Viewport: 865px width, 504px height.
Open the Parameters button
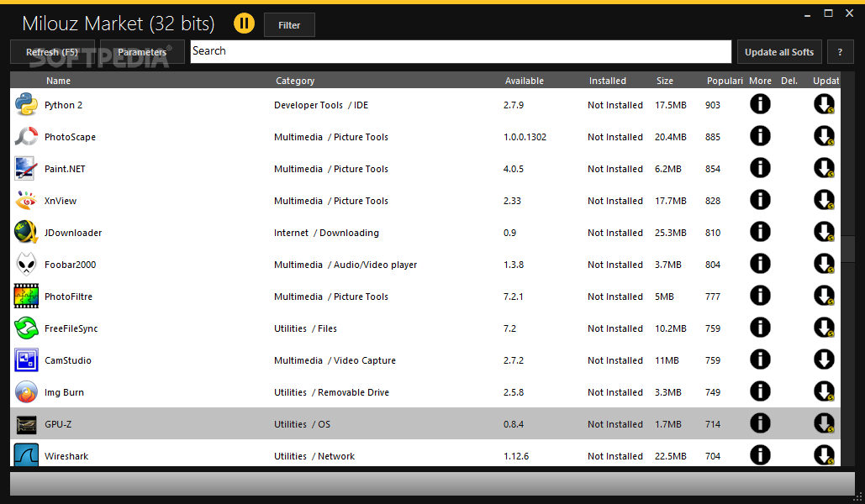[x=142, y=52]
